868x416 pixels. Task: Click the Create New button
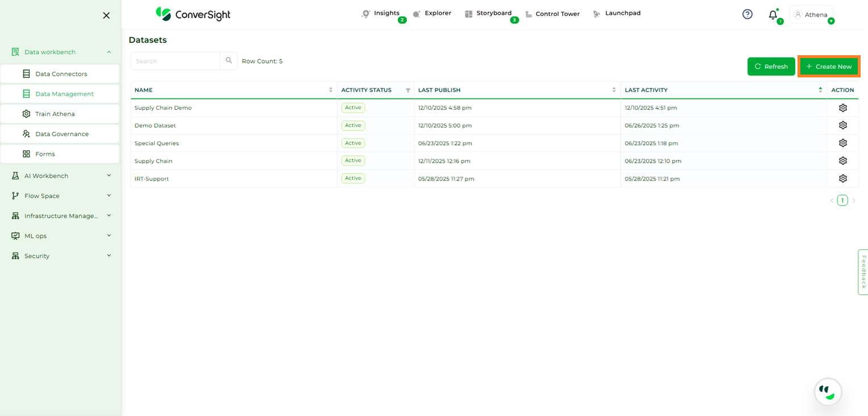(x=829, y=67)
